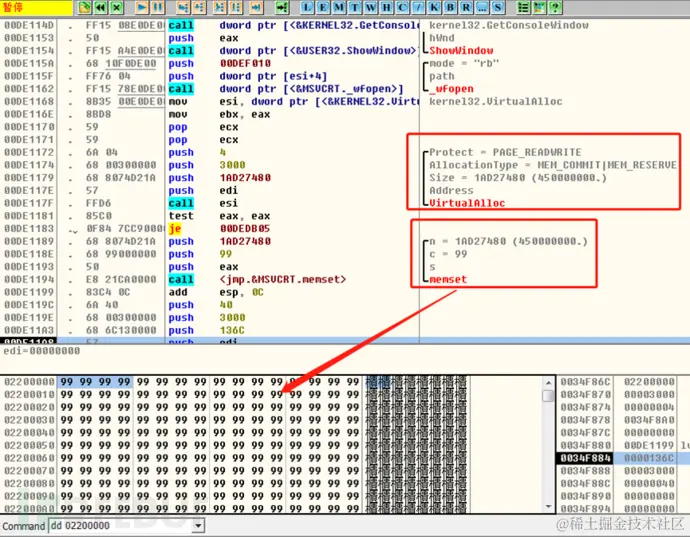Open References window with R button
This screenshot has height=537, width=690.
466,7
